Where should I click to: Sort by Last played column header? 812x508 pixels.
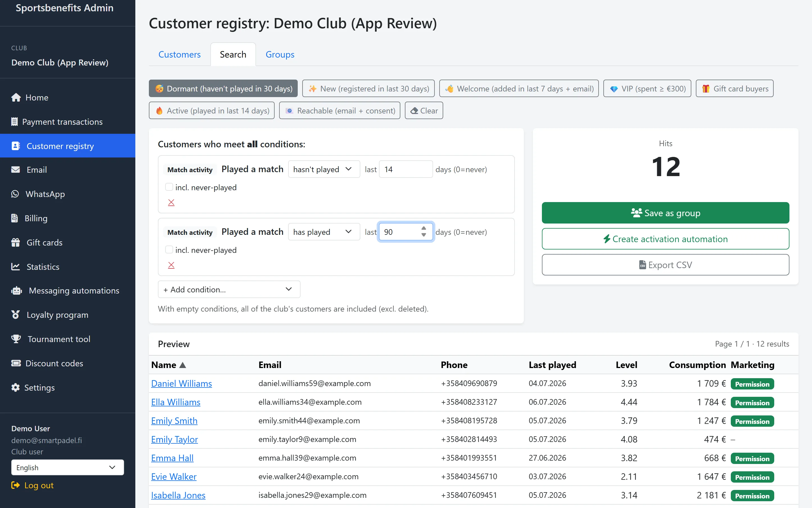(552, 365)
